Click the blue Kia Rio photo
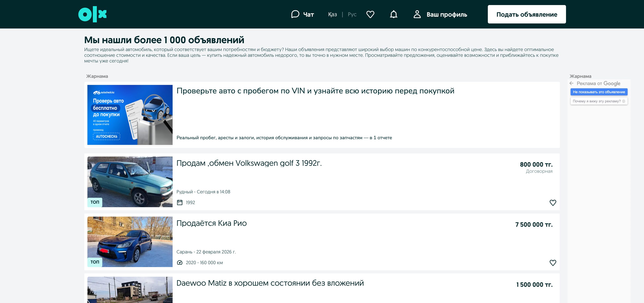Viewport: 644px width, 303px height. (130, 242)
